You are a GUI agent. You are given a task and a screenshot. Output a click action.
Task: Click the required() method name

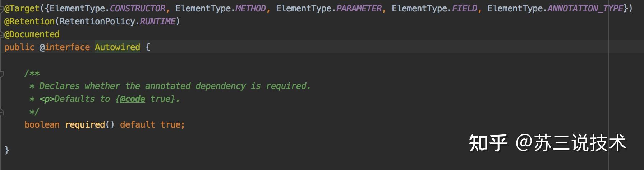(x=85, y=125)
